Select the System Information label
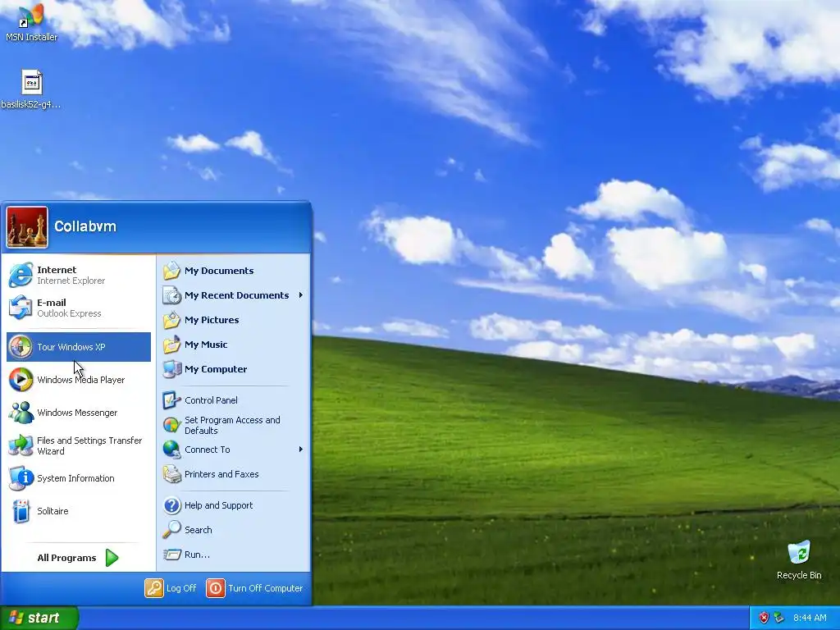Screen dimensions: 840x630 75,478
